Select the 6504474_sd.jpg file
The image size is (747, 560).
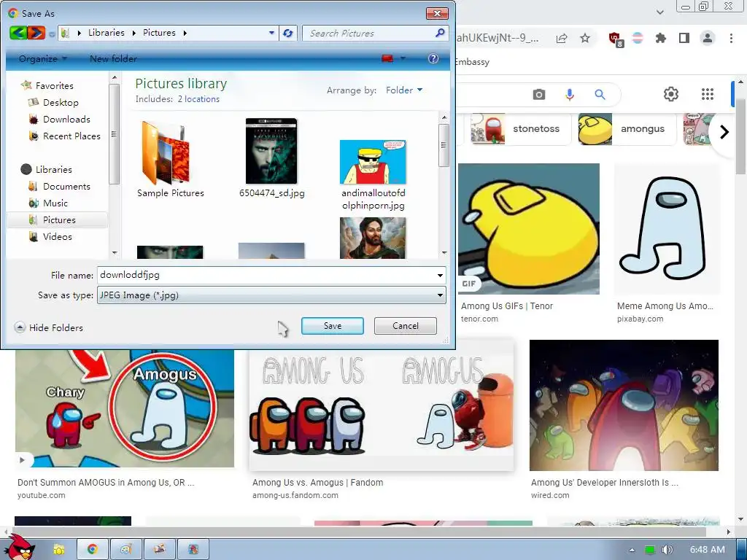coord(271,158)
